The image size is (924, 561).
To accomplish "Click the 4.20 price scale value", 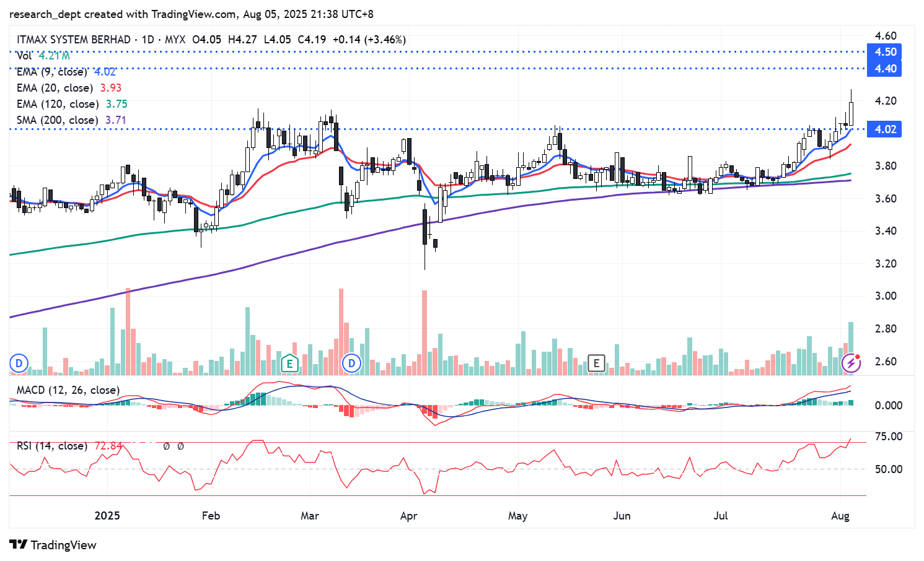I will (886, 101).
